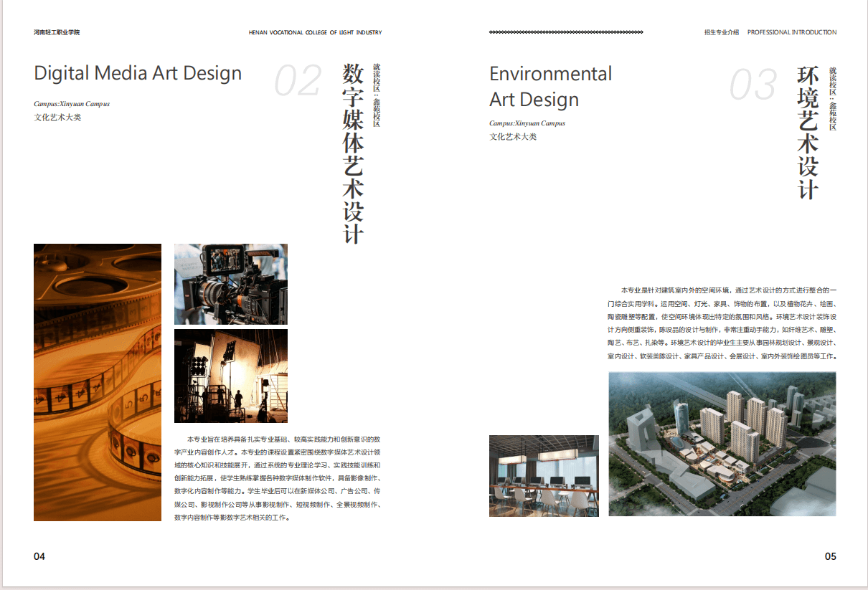
Task: Click the aerial city buildings rendering
Action: (x=722, y=443)
